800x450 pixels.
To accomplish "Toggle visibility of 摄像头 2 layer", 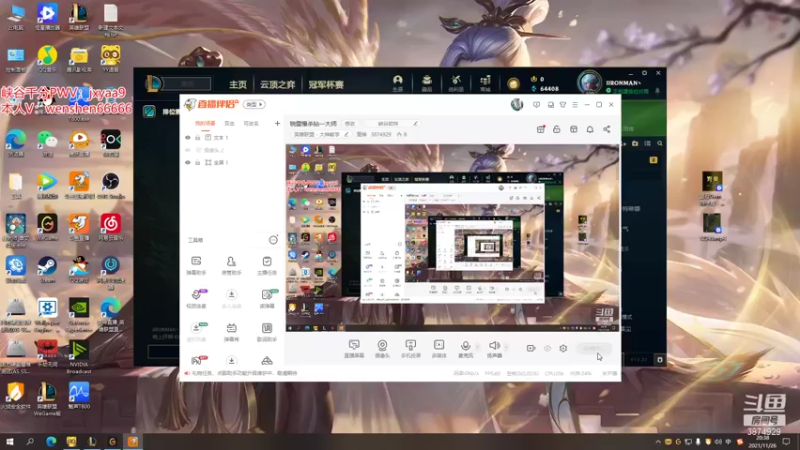I will coord(188,150).
